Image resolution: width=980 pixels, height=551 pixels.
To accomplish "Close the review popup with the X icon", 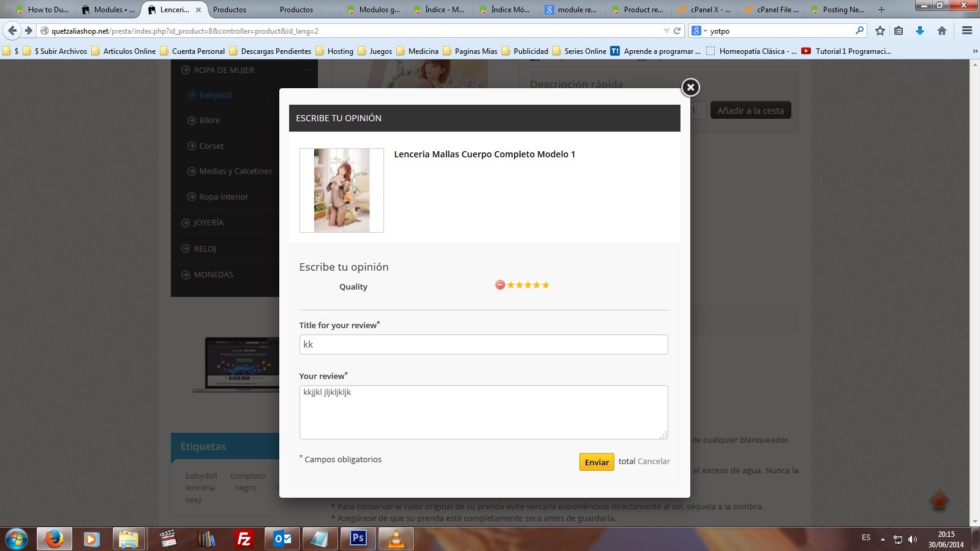I will pos(690,88).
